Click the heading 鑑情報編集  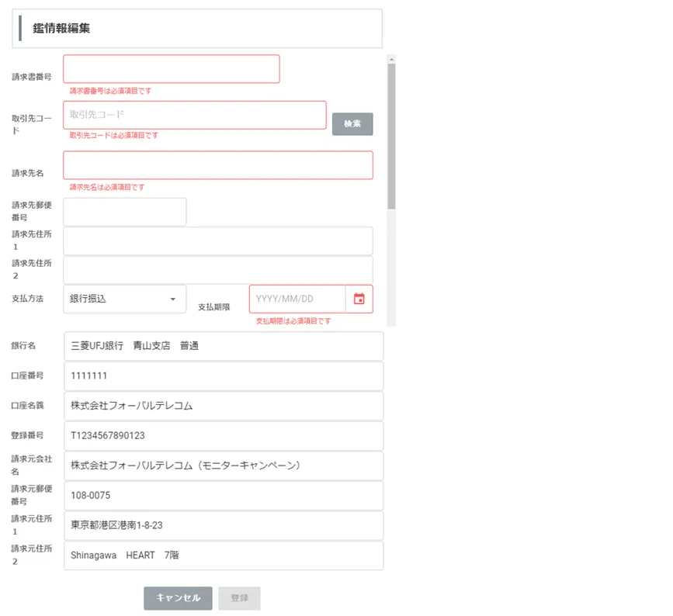click(61, 28)
